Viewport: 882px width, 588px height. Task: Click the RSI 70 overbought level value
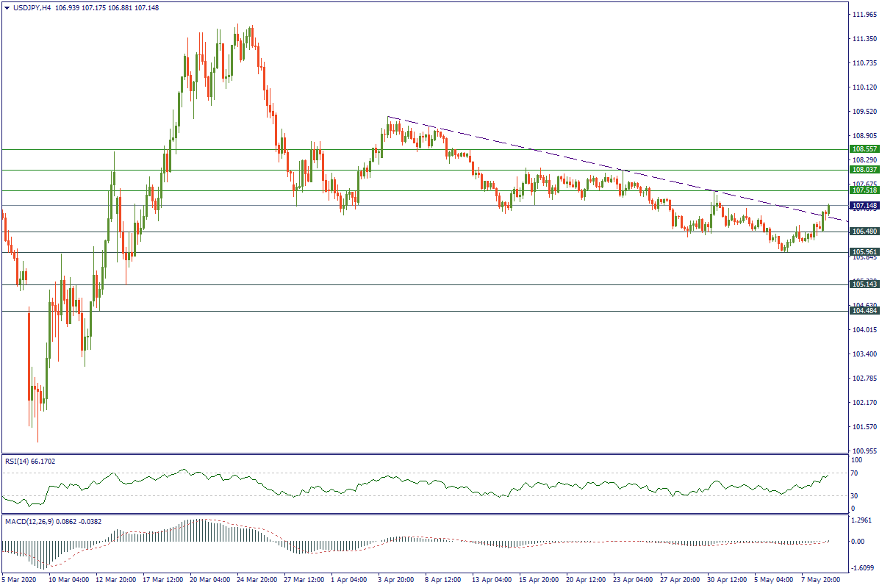[856, 474]
